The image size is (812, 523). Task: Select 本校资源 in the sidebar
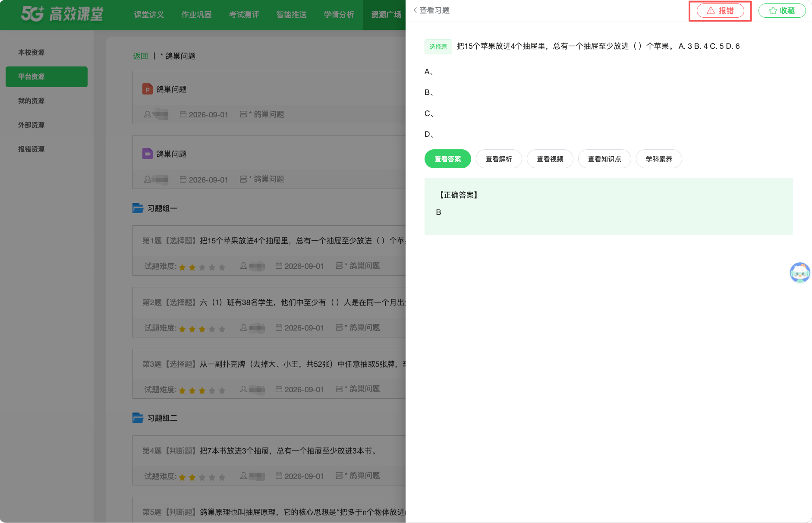31,52
